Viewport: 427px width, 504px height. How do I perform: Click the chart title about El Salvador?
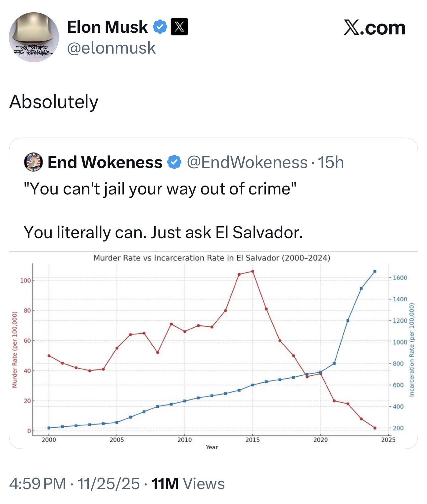pos(212,258)
